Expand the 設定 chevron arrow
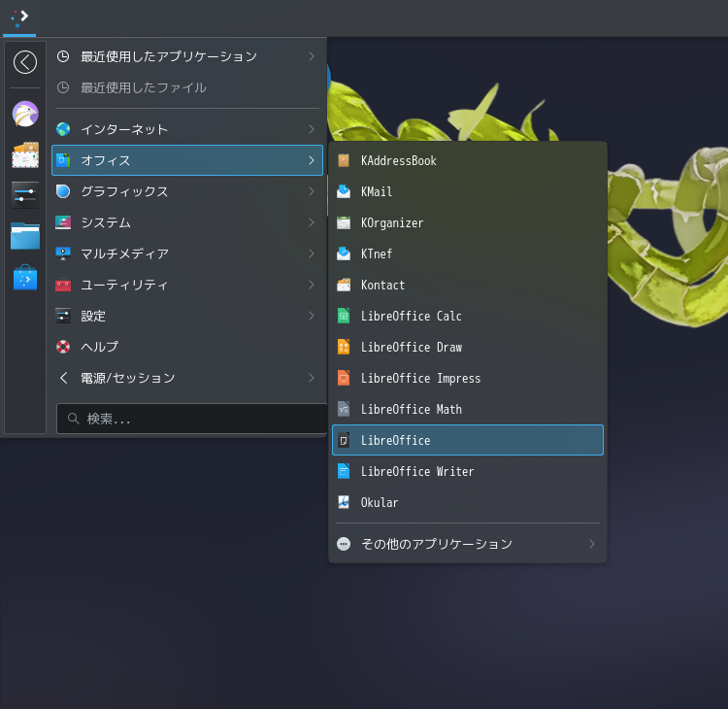 point(312,316)
